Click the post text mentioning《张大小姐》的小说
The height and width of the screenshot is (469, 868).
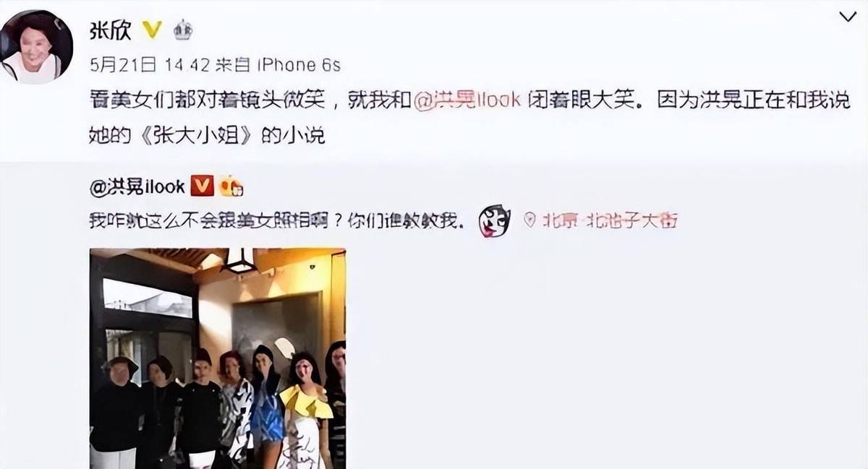point(206,136)
